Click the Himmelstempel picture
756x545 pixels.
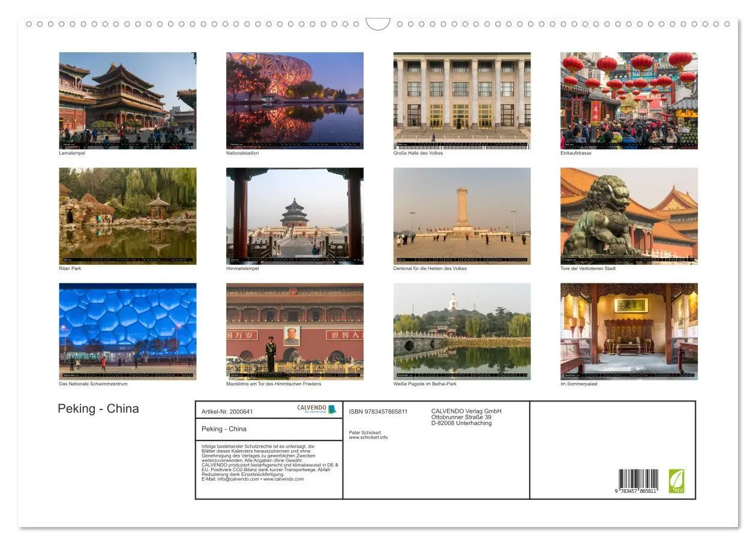pos(294,215)
